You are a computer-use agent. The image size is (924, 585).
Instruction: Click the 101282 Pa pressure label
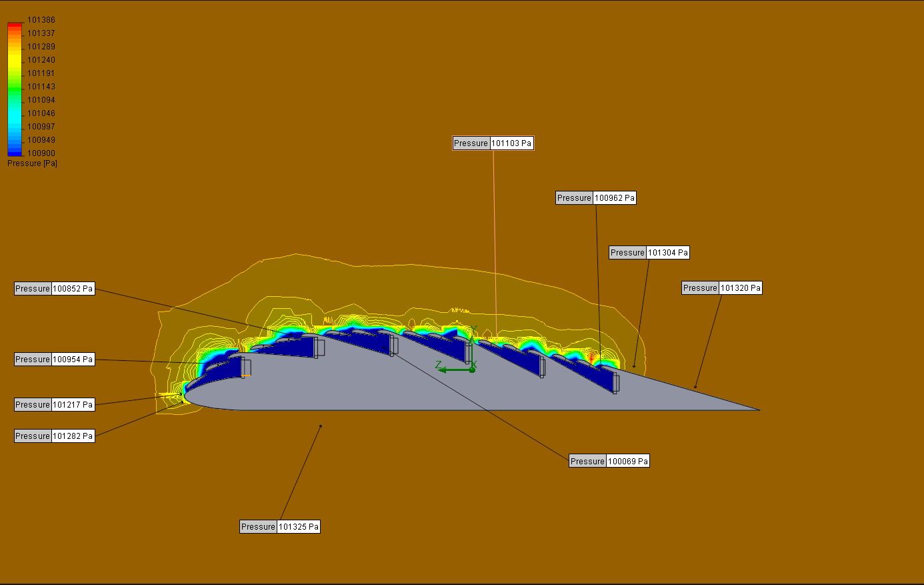[x=55, y=436]
